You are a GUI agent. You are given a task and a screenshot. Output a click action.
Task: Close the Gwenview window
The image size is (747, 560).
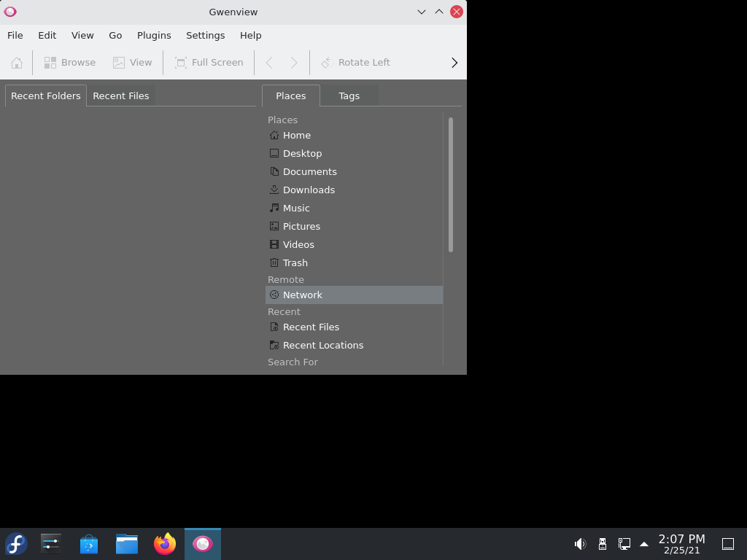[x=457, y=12]
